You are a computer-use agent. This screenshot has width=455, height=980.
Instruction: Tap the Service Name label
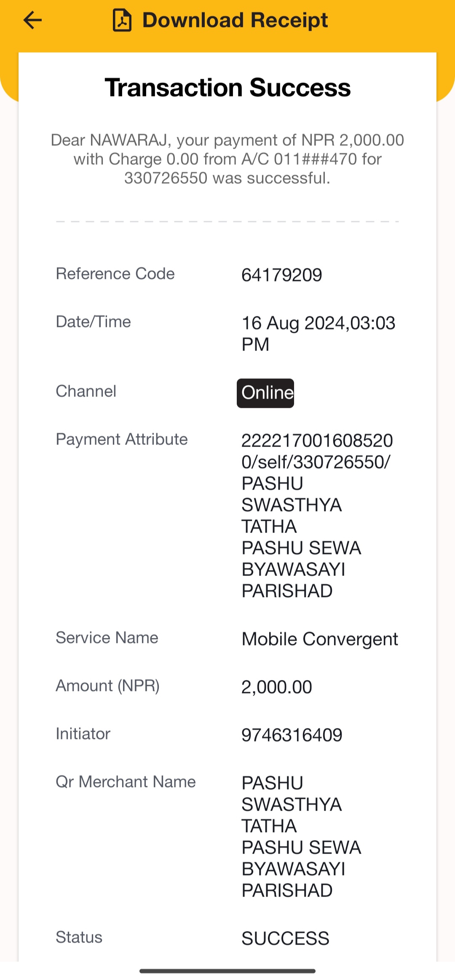click(107, 638)
